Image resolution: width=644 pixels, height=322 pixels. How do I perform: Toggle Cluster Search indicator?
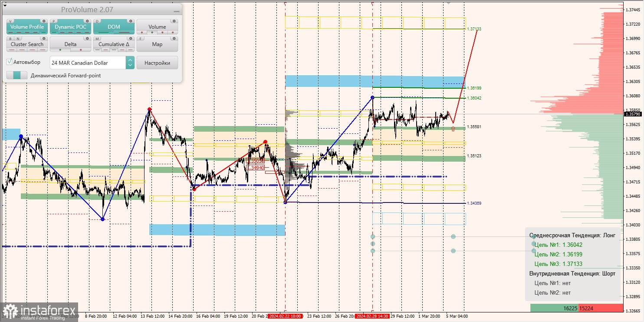point(27,44)
